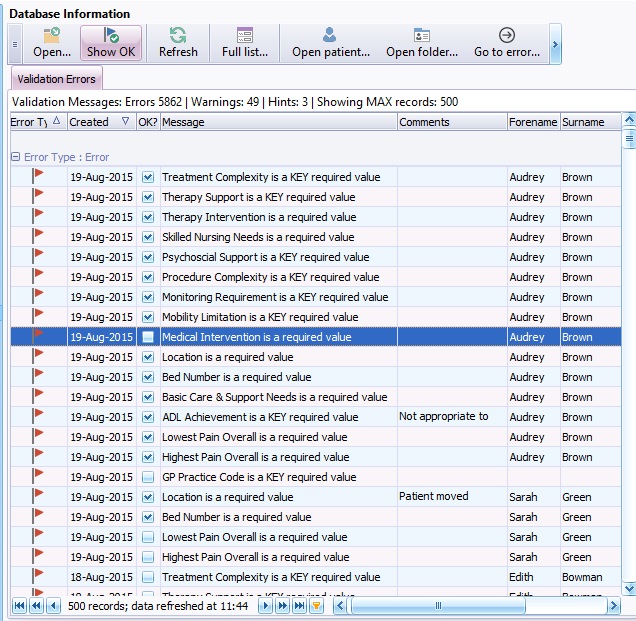Refresh the validation errors list
The image size is (636, 621).
[178, 43]
